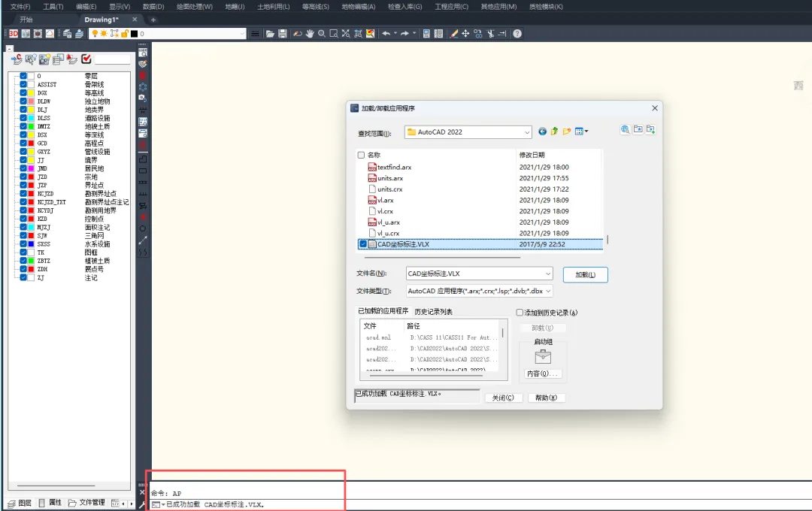812x511 pixels.
Task: Click the 3D icon in the top toolbar
Action: click(x=13, y=34)
